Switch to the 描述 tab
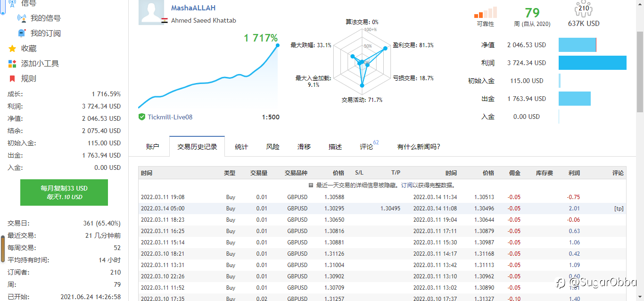Viewport: 644px width, 301px height. click(x=335, y=147)
